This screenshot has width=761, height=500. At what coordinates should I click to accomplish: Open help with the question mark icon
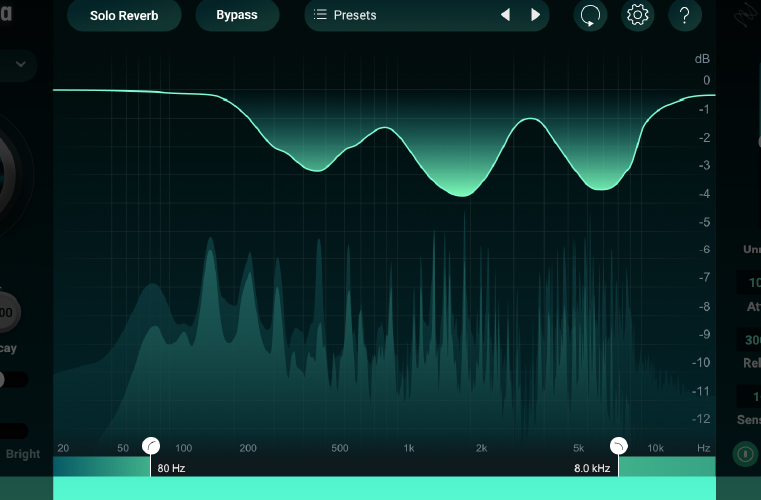pyautogui.click(x=684, y=15)
